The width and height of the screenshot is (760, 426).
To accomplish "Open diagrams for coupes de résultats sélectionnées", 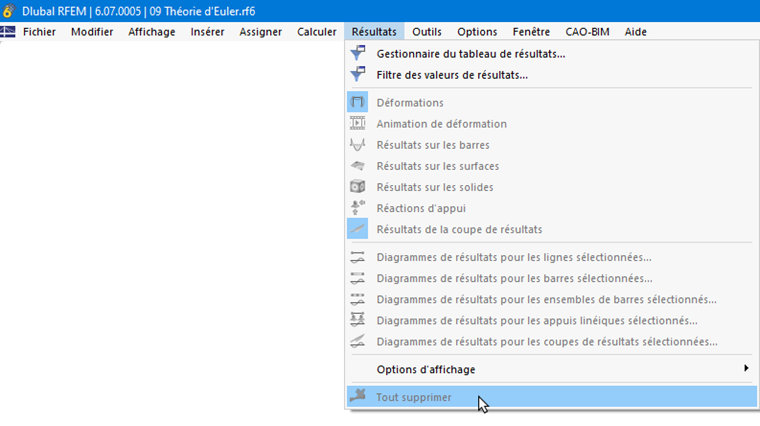I will pos(551,342).
